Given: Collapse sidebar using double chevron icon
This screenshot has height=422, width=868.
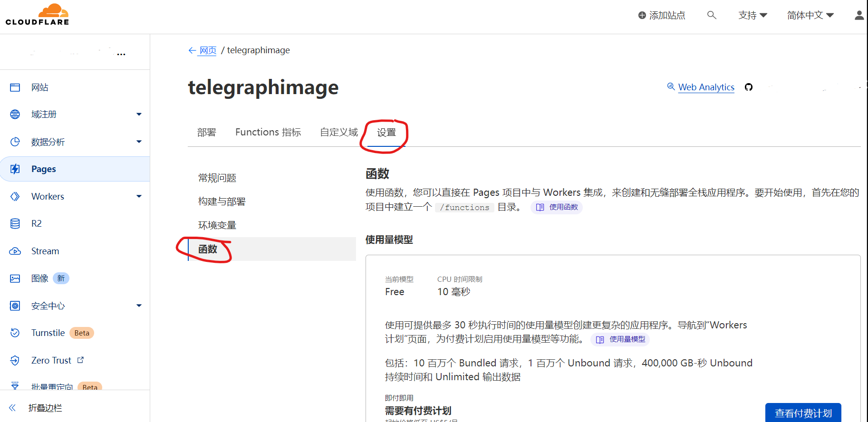Looking at the screenshot, I should (12, 408).
